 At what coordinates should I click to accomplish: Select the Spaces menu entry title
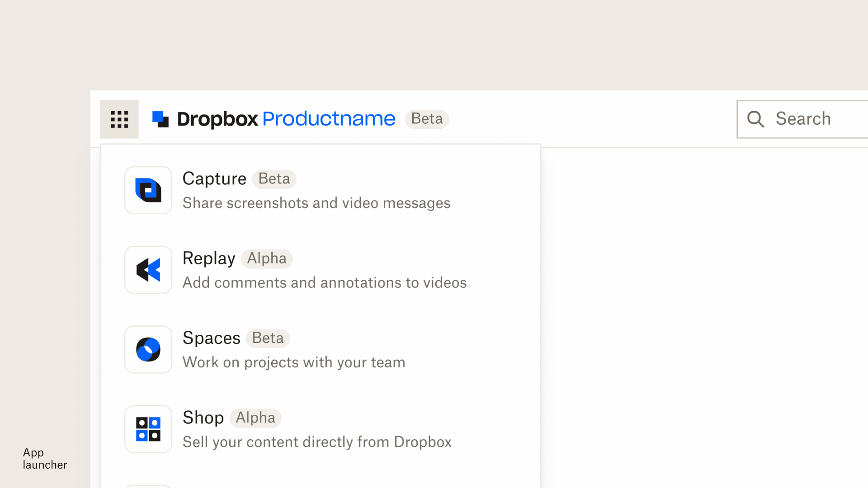(x=212, y=338)
